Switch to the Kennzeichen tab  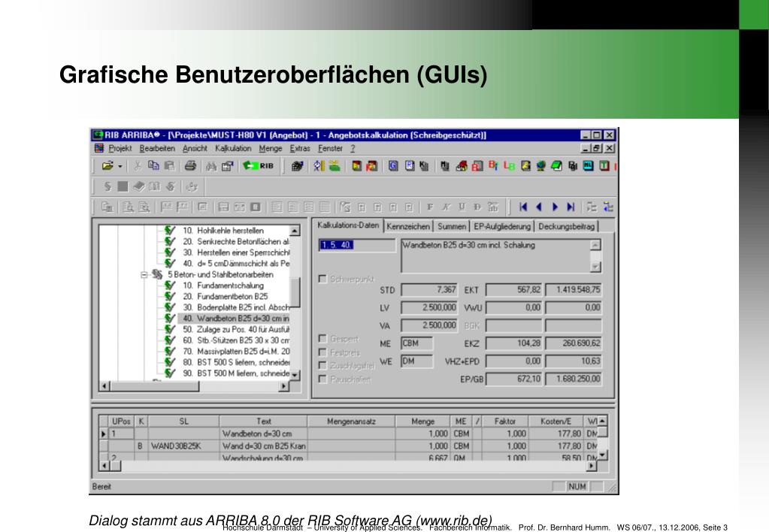point(408,226)
